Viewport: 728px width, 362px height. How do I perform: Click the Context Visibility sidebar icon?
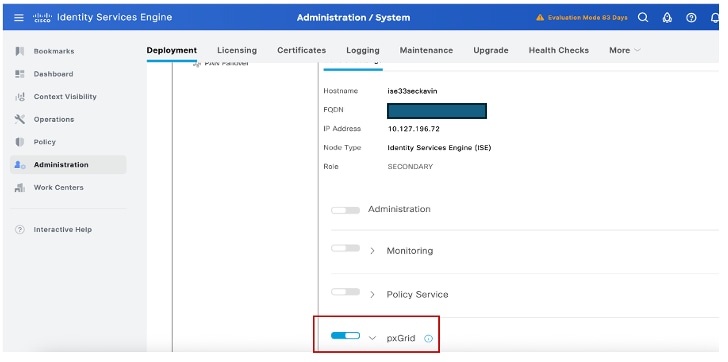click(x=20, y=97)
